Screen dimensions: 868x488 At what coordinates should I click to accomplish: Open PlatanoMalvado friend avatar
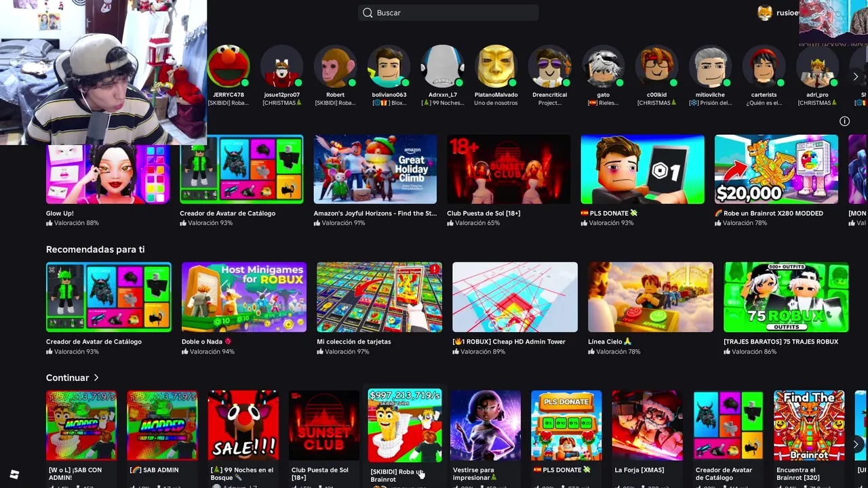pos(496,66)
